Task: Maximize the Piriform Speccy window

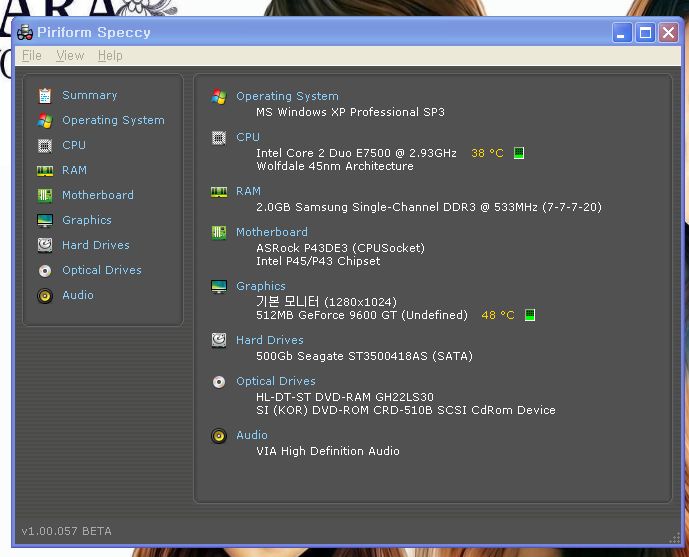Action: 645,33
